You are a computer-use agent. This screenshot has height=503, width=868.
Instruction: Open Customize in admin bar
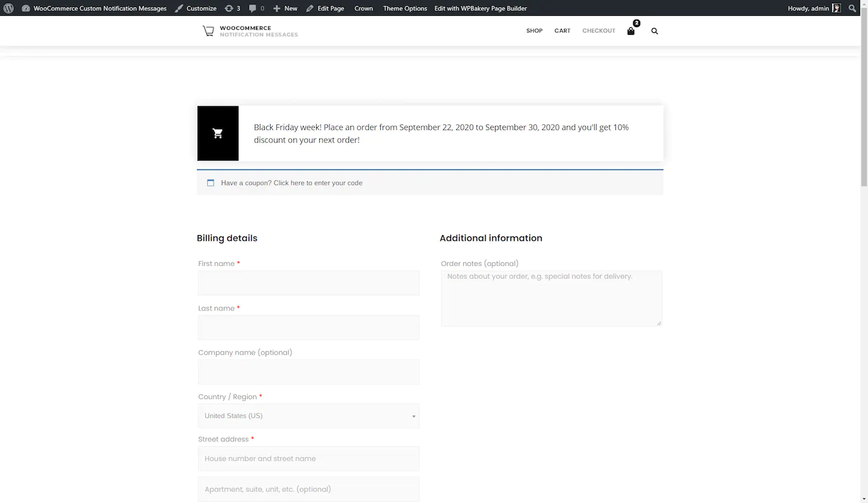tap(196, 8)
